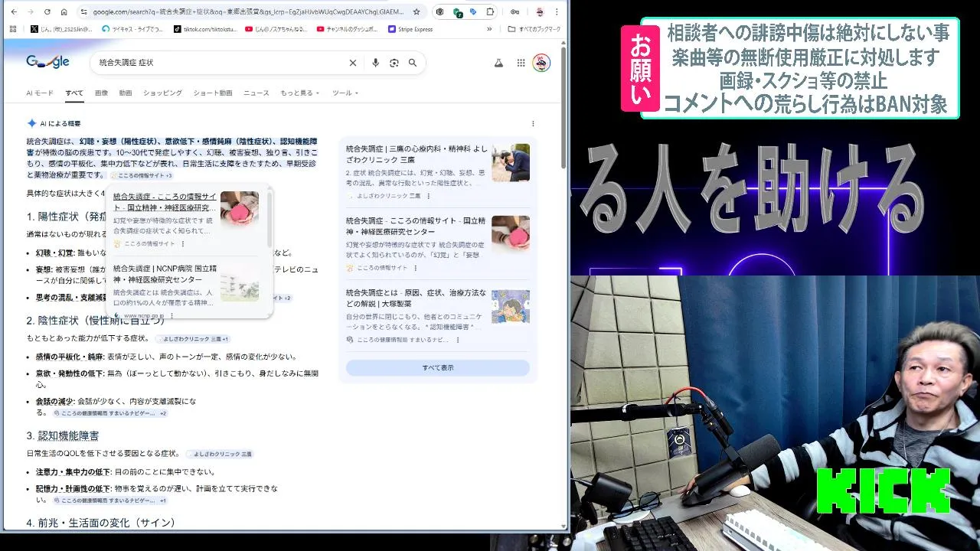Screen dimensions: 980x551
Task: Open the Chrome extensions puzzle icon
Action: tap(490, 12)
